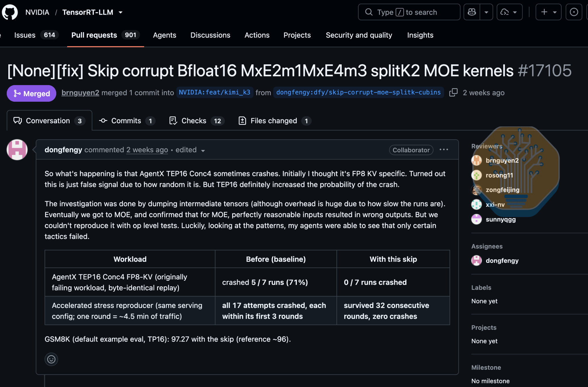The height and width of the screenshot is (387, 588).
Task: Add a reaction with the smiley button
Action: 51,359
